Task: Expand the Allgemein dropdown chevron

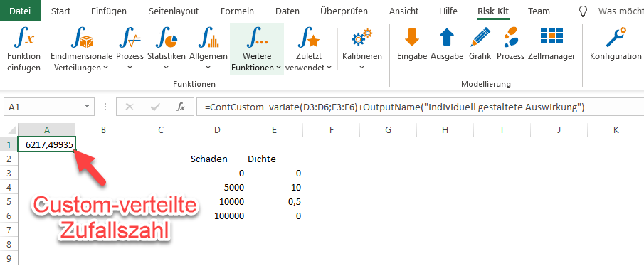Action: coord(208,68)
